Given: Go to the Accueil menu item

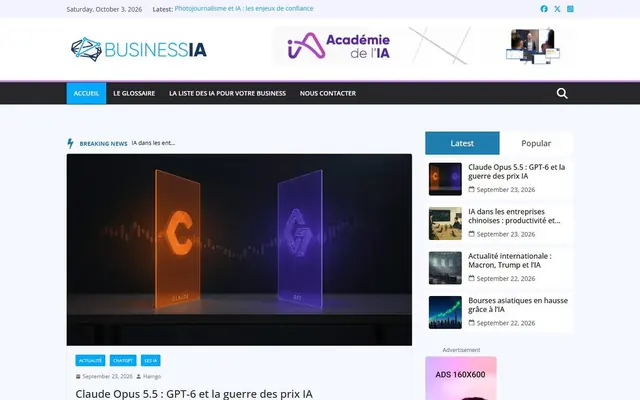Looking at the screenshot, I should click(86, 93).
